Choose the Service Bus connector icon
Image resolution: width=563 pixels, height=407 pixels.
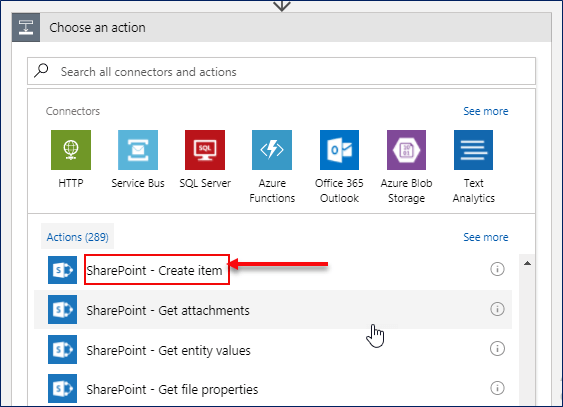coord(138,150)
